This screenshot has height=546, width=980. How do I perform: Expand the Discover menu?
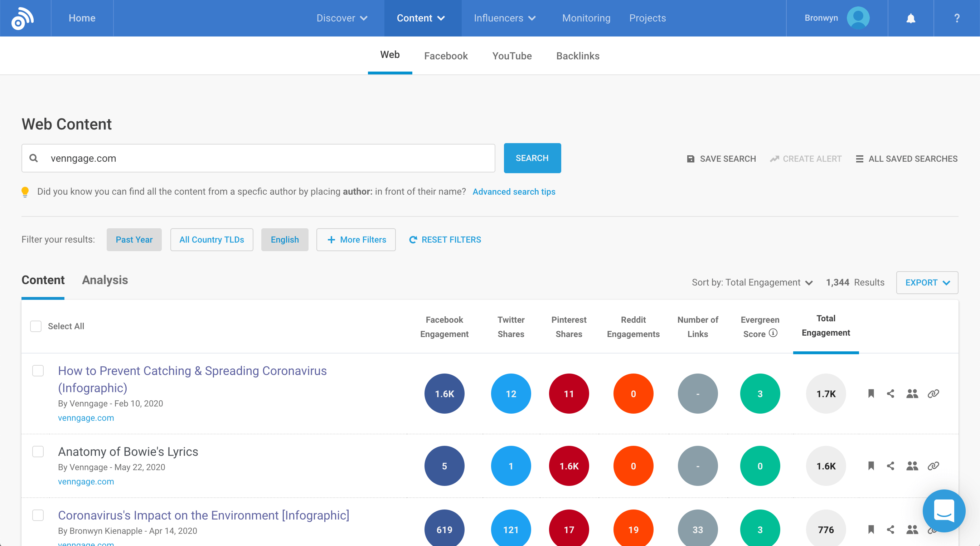click(341, 18)
